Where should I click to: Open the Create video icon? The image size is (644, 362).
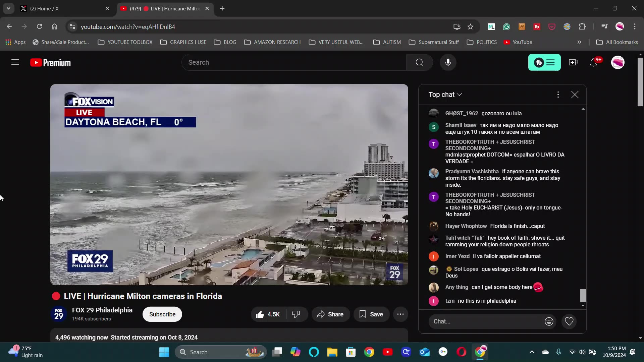point(574,62)
